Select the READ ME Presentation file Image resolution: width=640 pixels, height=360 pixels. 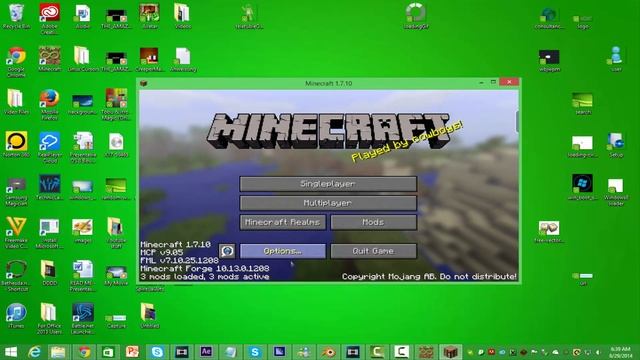tap(83, 276)
